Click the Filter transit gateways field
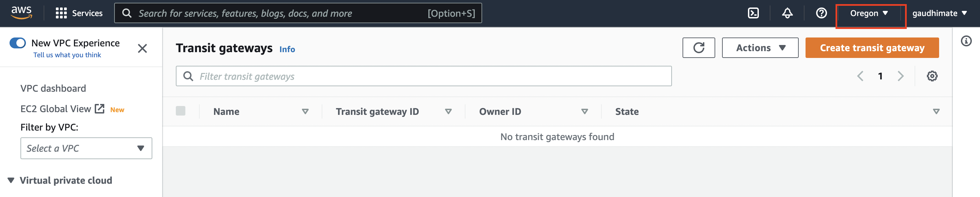980x197 pixels. click(x=424, y=76)
